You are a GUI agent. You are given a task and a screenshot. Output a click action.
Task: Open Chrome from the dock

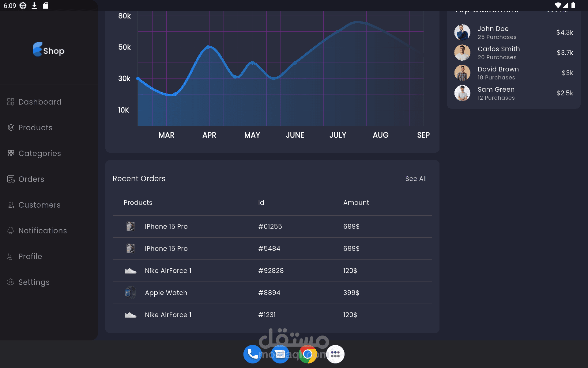coord(307,354)
